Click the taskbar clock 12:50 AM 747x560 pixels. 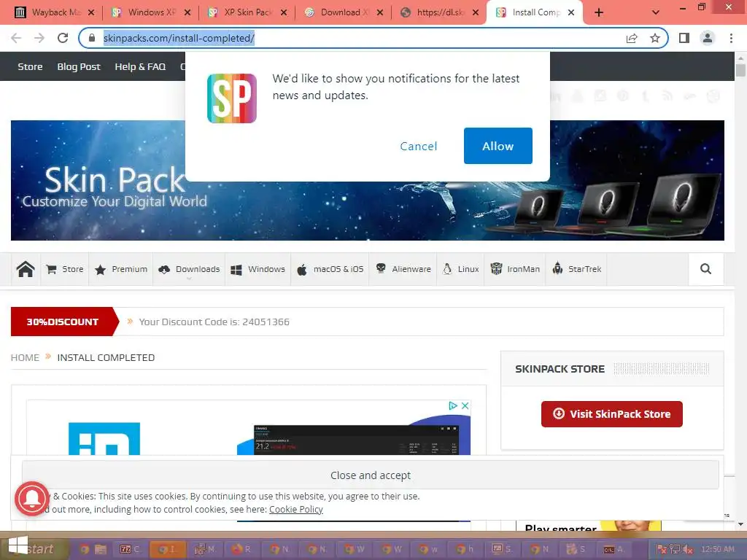718,549
